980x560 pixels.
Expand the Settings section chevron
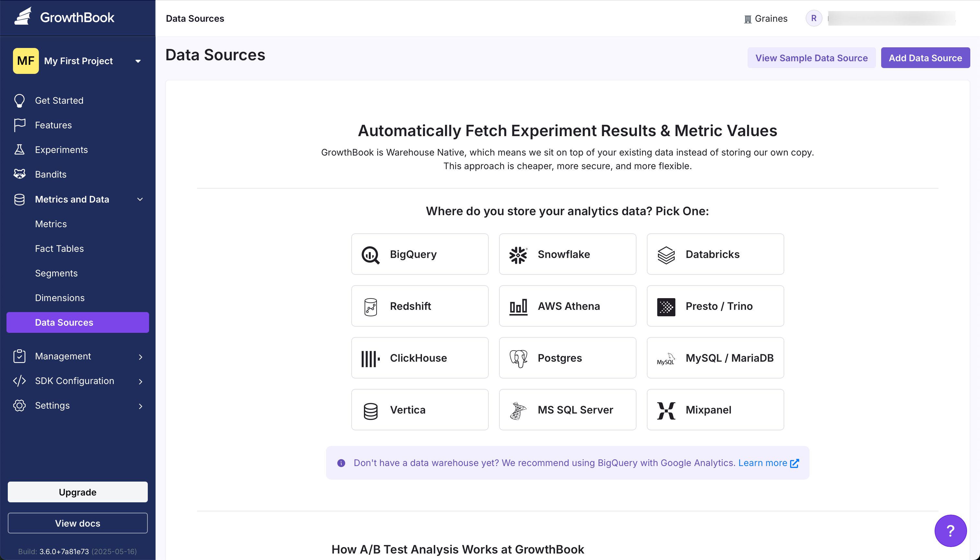point(140,406)
